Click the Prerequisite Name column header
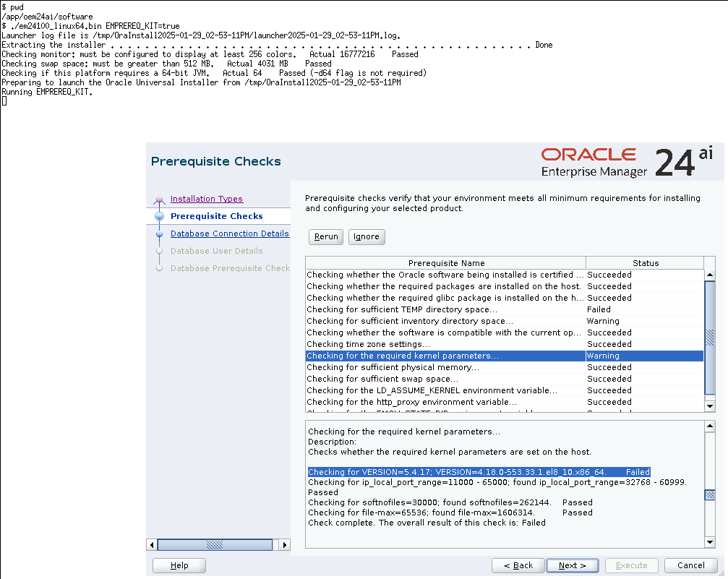The width and height of the screenshot is (728, 579). 446,263
